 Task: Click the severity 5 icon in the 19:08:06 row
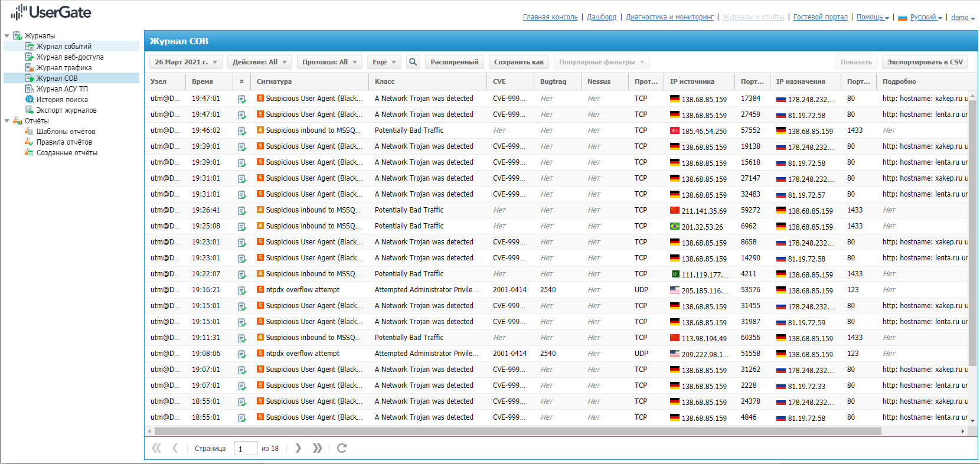[x=260, y=354]
